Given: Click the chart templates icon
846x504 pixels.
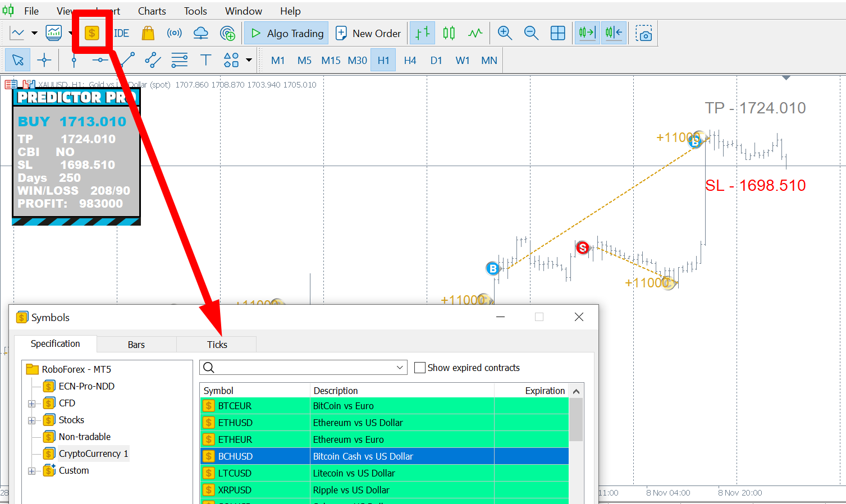Looking at the screenshot, I should (x=54, y=33).
